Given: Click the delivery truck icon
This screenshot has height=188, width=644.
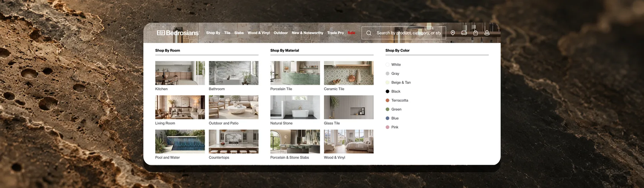Looking at the screenshot, I should [x=464, y=33].
